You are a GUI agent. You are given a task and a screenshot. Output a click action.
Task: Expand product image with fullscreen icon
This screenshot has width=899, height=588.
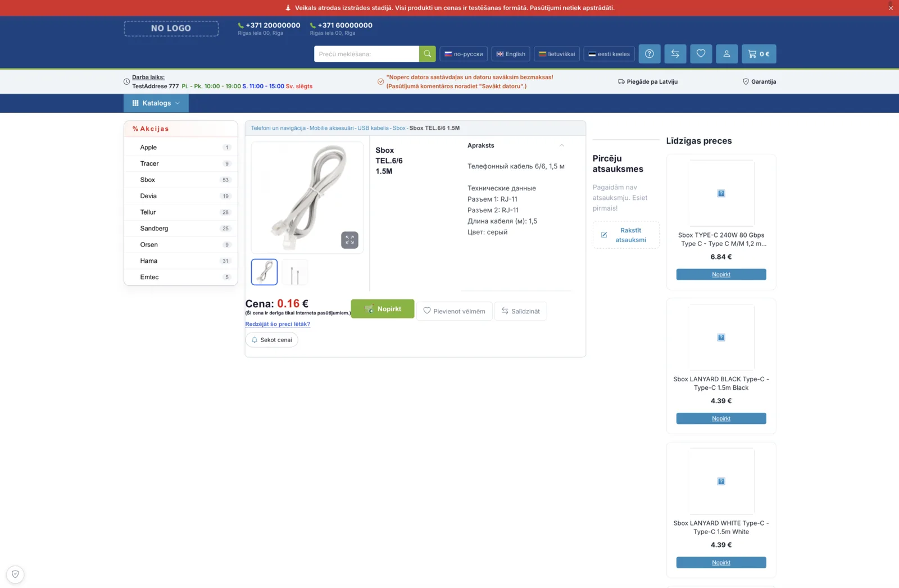click(349, 240)
